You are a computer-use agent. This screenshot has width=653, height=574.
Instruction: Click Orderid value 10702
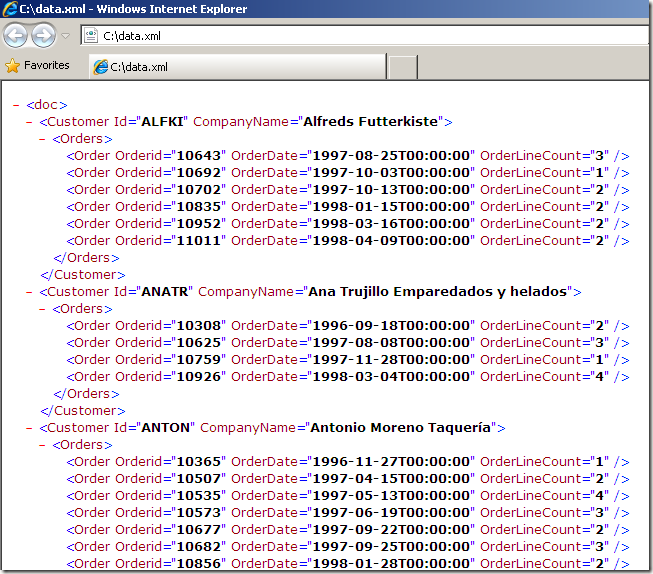tap(199, 190)
